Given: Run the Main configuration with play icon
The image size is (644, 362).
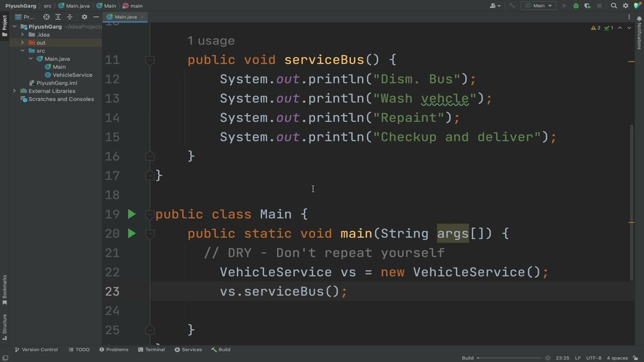Looking at the screenshot, I should click(564, 6).
